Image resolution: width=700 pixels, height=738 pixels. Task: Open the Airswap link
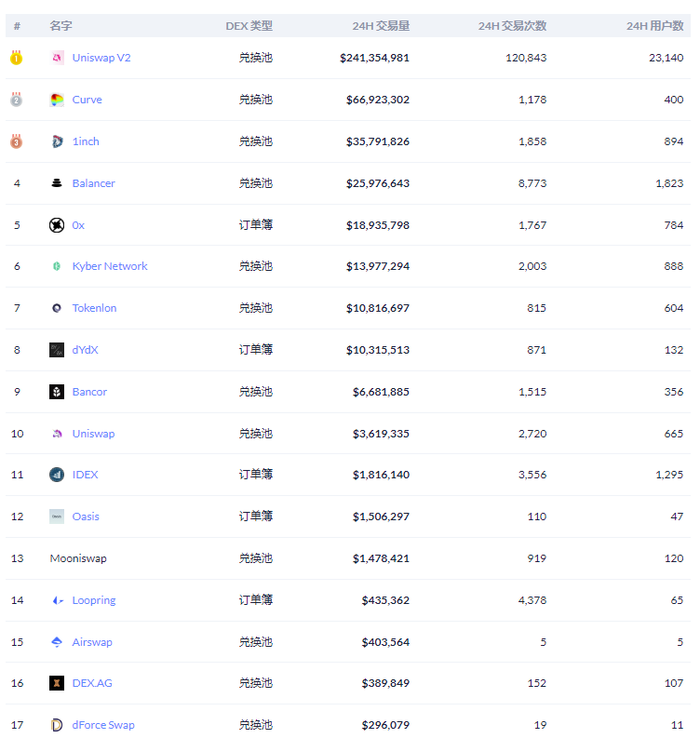click(x=92, y=642)
